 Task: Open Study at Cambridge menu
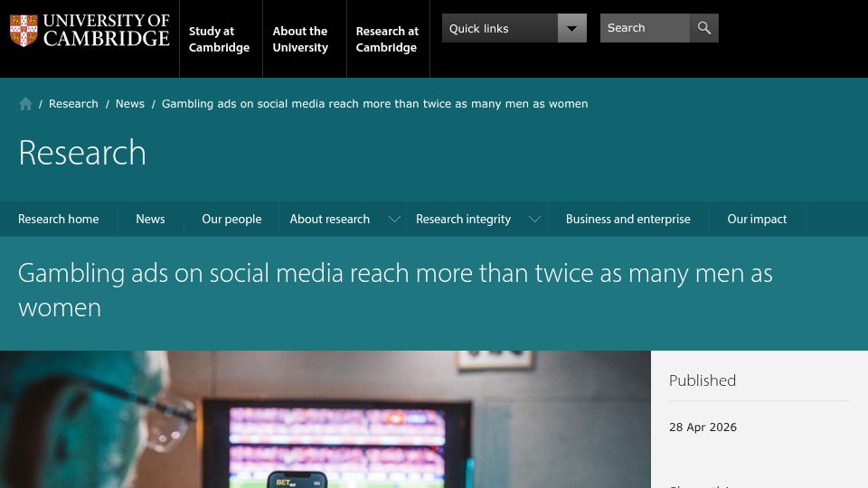(219, 39)
